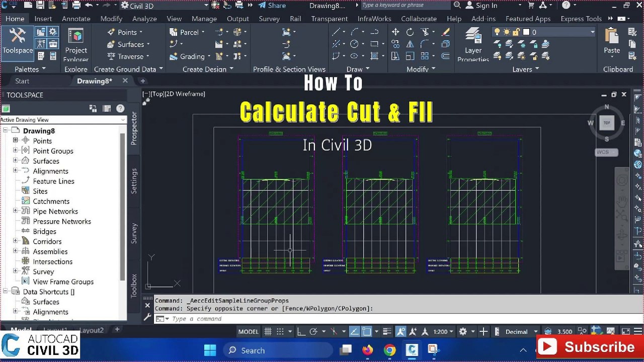Click the Stretch tool in Modify
644x362 pixels.
click(395, 56)
